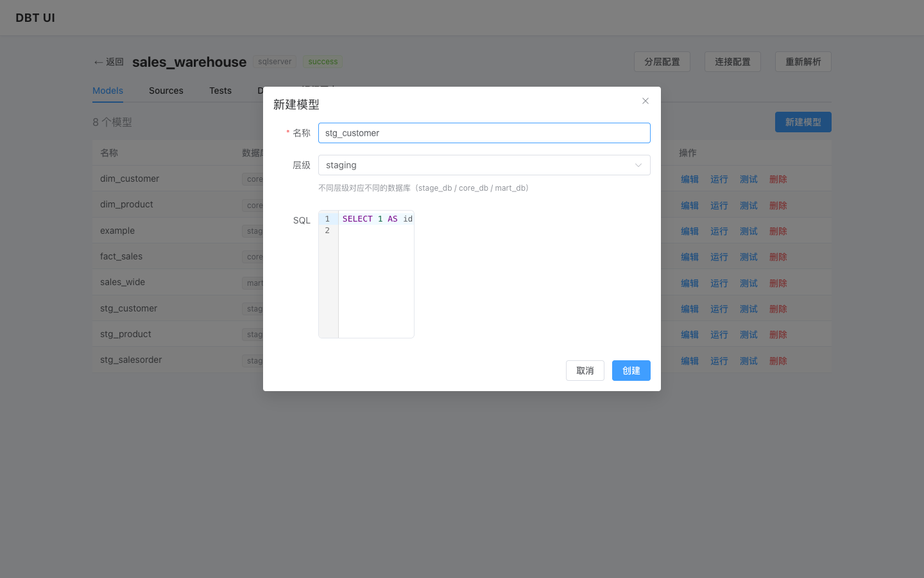Click the 操作 column header
This screenshot has width=924, height=578.
pyautogui.click(x=688, y=153)
